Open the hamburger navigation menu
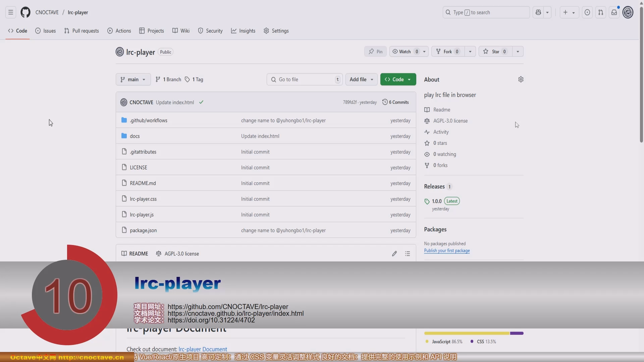 coord(11,12)
